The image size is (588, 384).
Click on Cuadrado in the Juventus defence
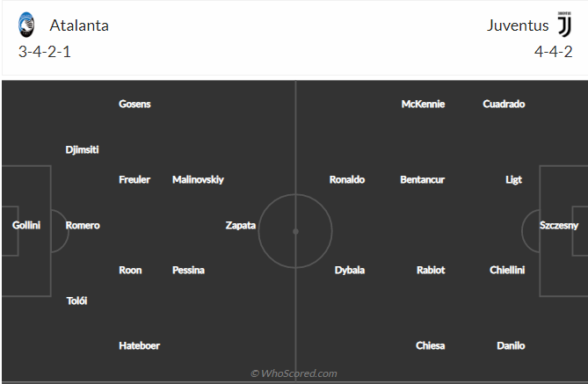(x=504, y=104)
